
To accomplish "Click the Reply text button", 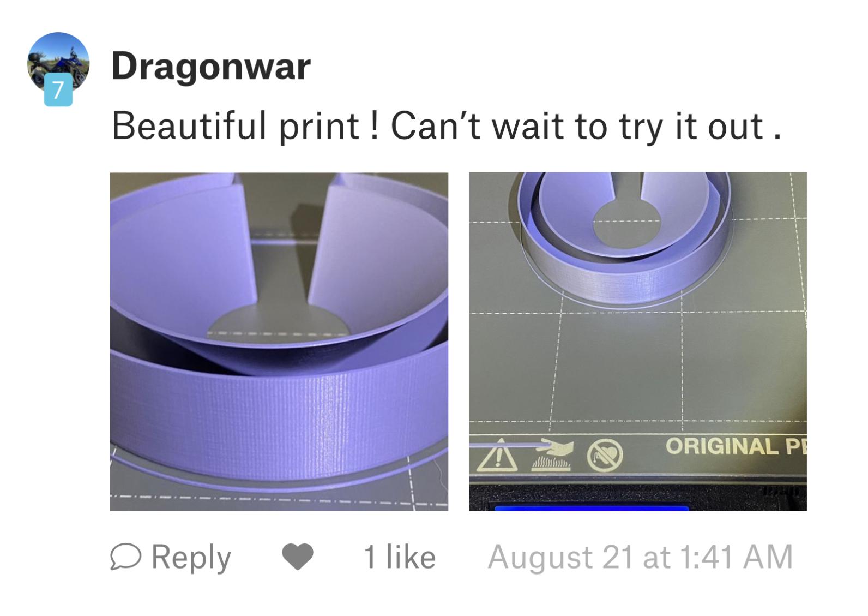I will 191,558.
